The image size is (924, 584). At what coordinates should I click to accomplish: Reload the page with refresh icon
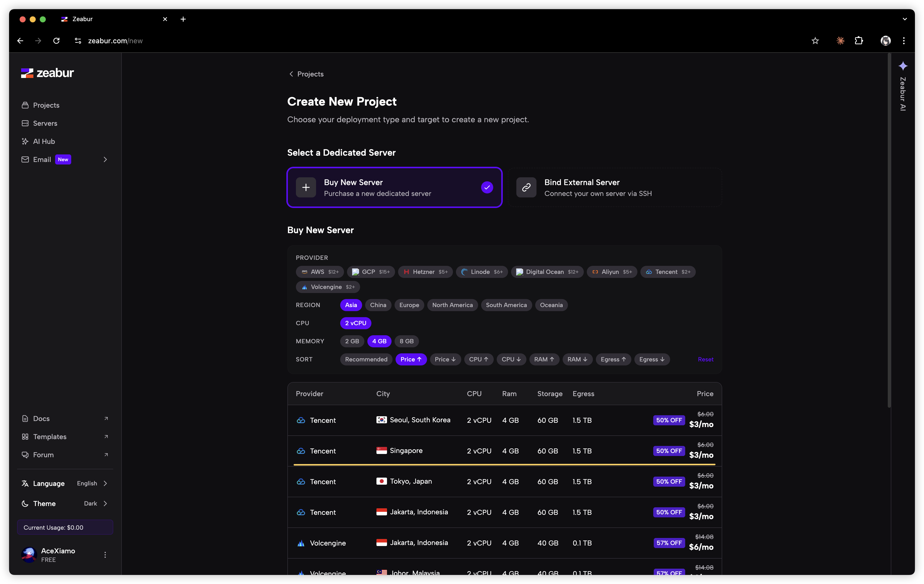(x=56, y=41)
